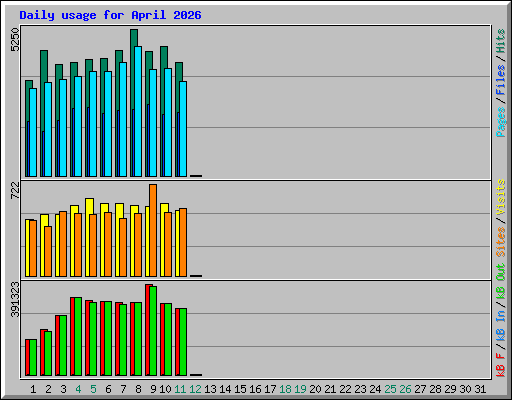
Task: Click the 'Sites' legend label
Action: 501,242
